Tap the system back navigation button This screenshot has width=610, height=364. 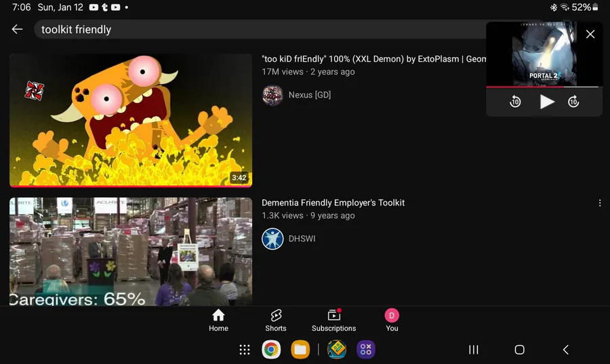click(x=566, y=350)
